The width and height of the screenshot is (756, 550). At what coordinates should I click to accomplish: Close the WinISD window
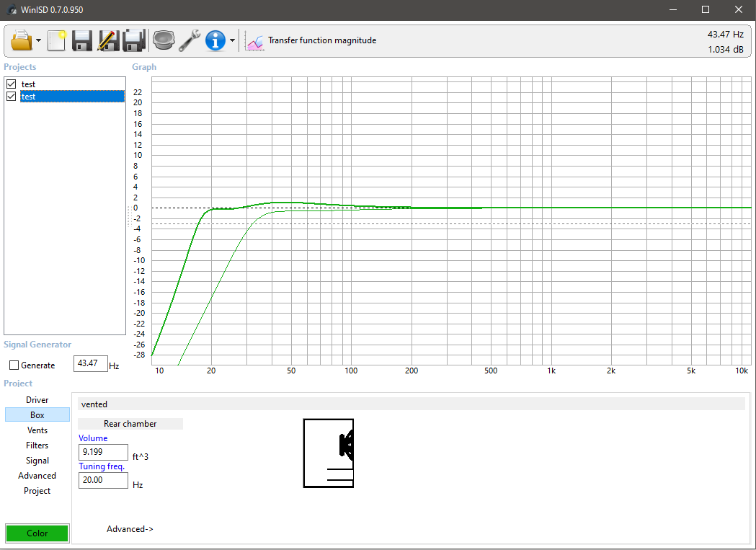pyautogui.click(x=739, y=9)
